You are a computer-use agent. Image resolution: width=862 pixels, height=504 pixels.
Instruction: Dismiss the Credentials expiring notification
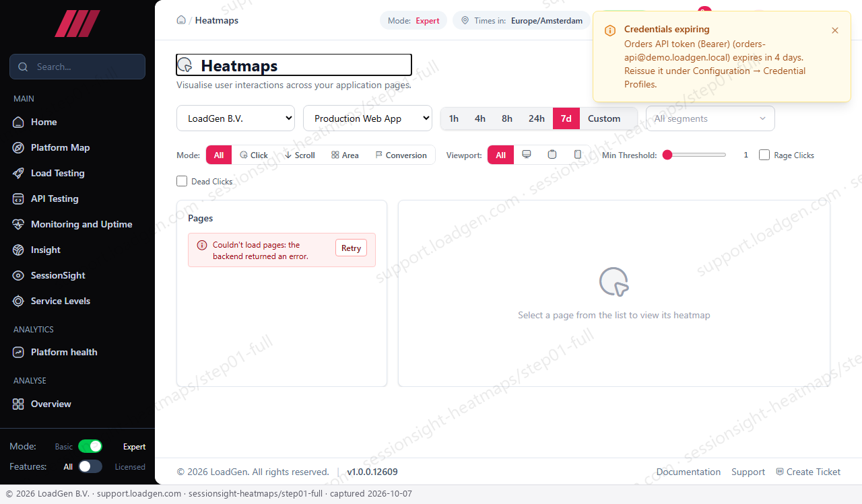(835, 30)
